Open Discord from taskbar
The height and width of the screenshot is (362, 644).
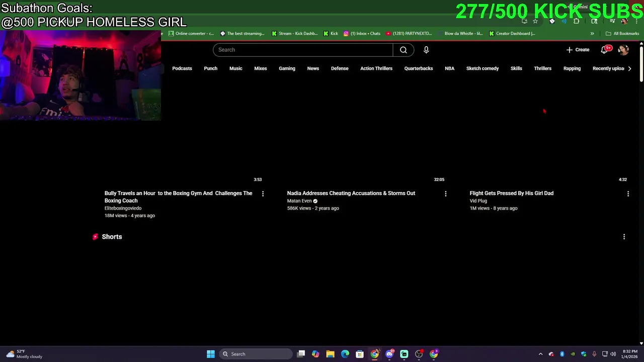tap(389, 354)
